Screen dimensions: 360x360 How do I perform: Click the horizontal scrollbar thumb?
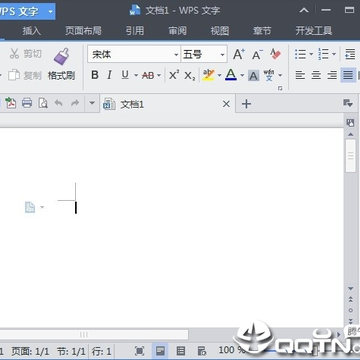(x=94, y=334)
